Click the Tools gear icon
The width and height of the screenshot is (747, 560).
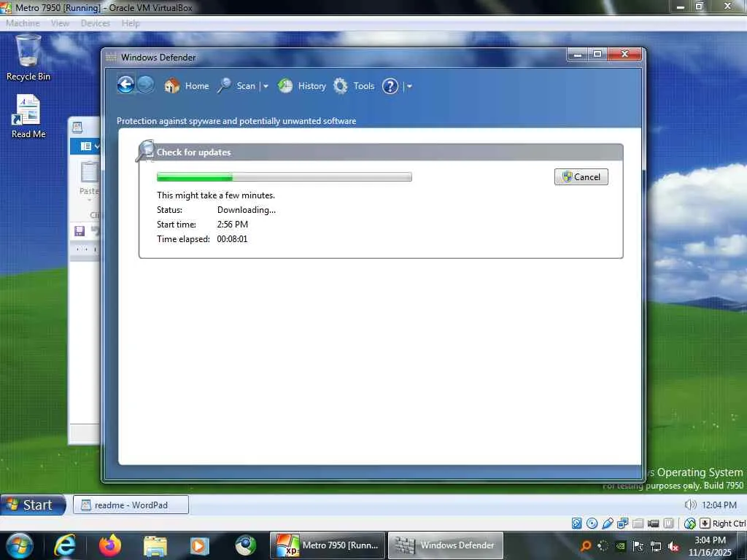(x=340, y=86)
